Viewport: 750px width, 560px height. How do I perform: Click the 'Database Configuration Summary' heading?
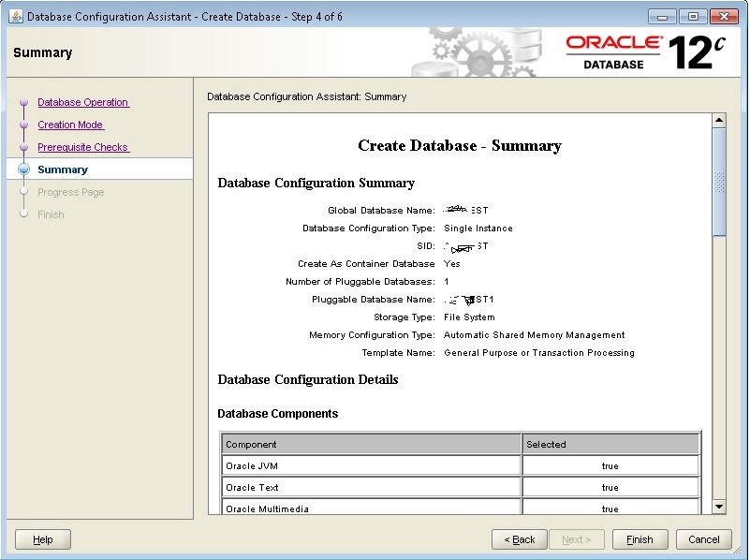coord(316,184)
